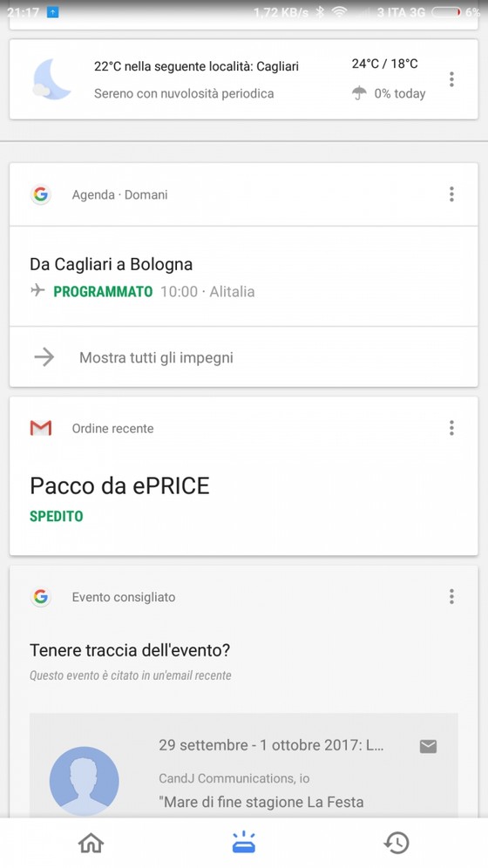Tap the Google logo on Evento consigliato card

(40, 597)
